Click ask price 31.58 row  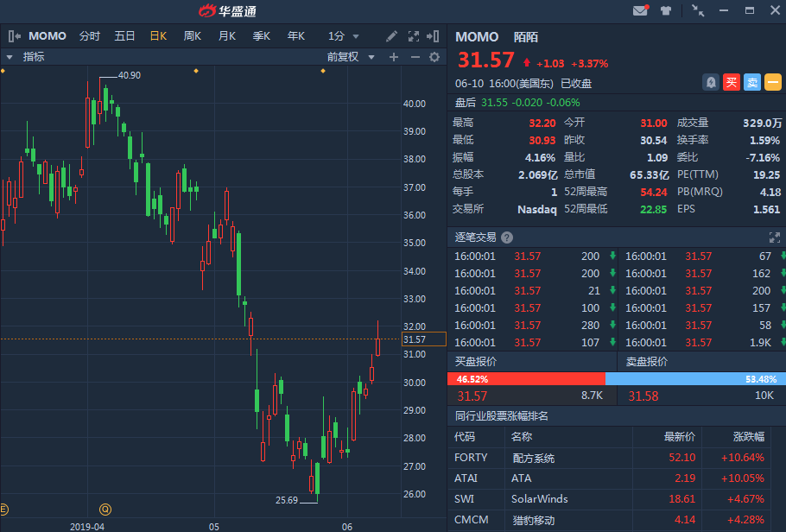pos(701,396)
